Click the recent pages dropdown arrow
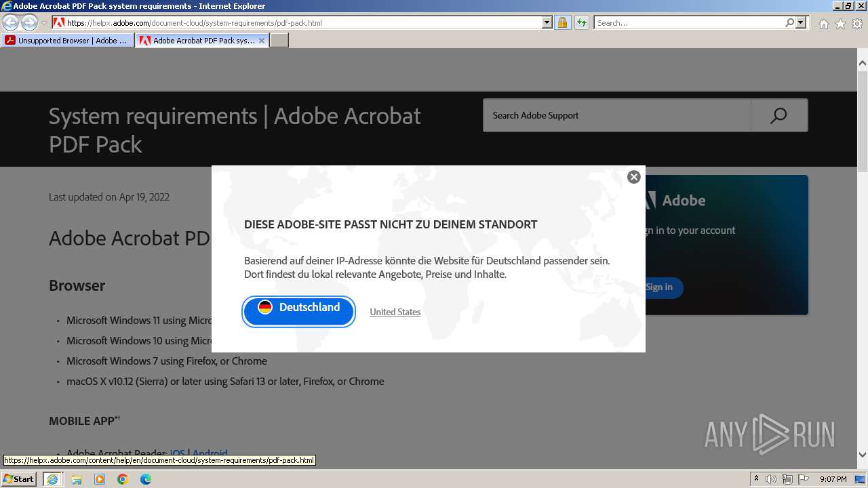868x488 pixels. [x=44, y=23]
